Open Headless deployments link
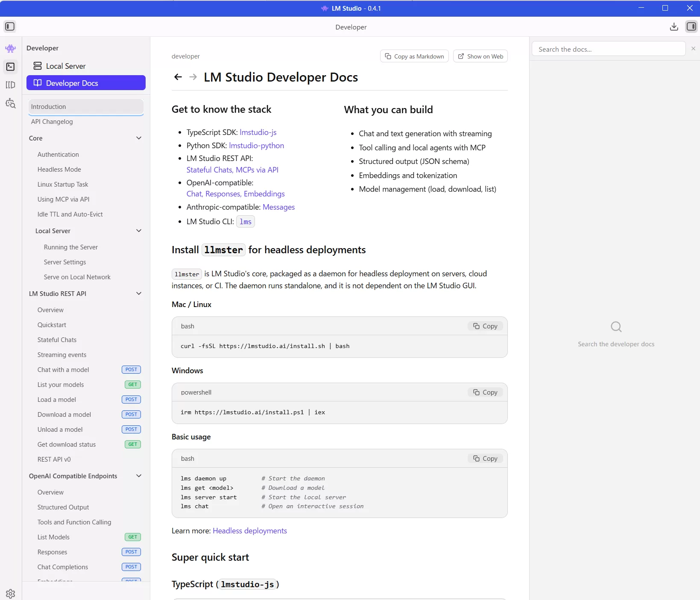The image size is (700, 600). coord(250,531)
